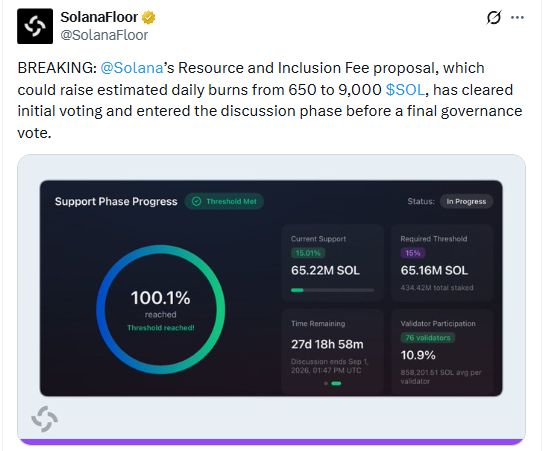Click the SolanaFloor display name

99,17
